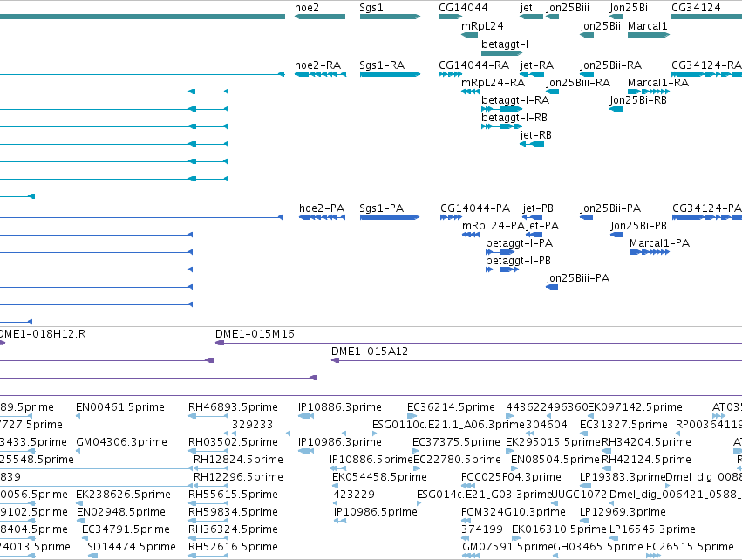Click the jet-PB protein label
Viewport: 742px width, 560px height.
(538, 208)
